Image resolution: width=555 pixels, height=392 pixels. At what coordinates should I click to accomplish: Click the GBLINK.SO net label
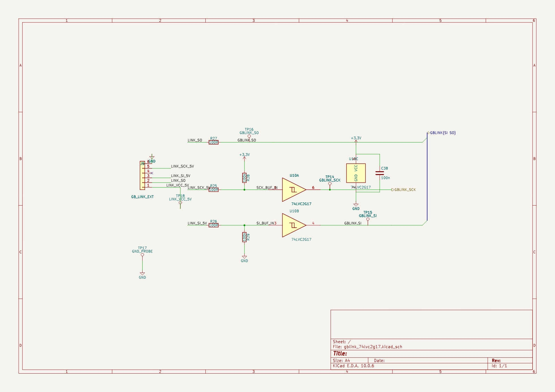[x=247, y=140]
